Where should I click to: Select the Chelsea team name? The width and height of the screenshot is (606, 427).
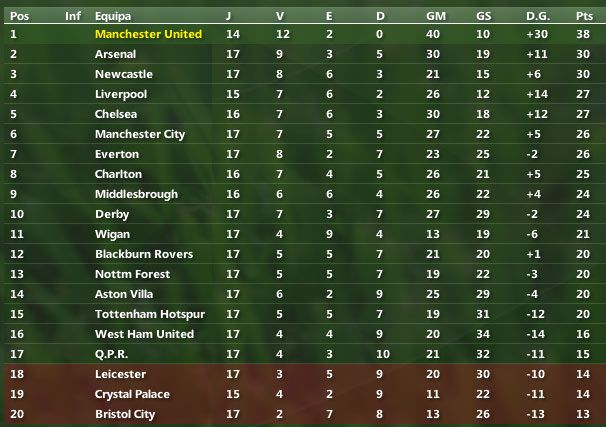pyautogui.click(x=115, y=114)
